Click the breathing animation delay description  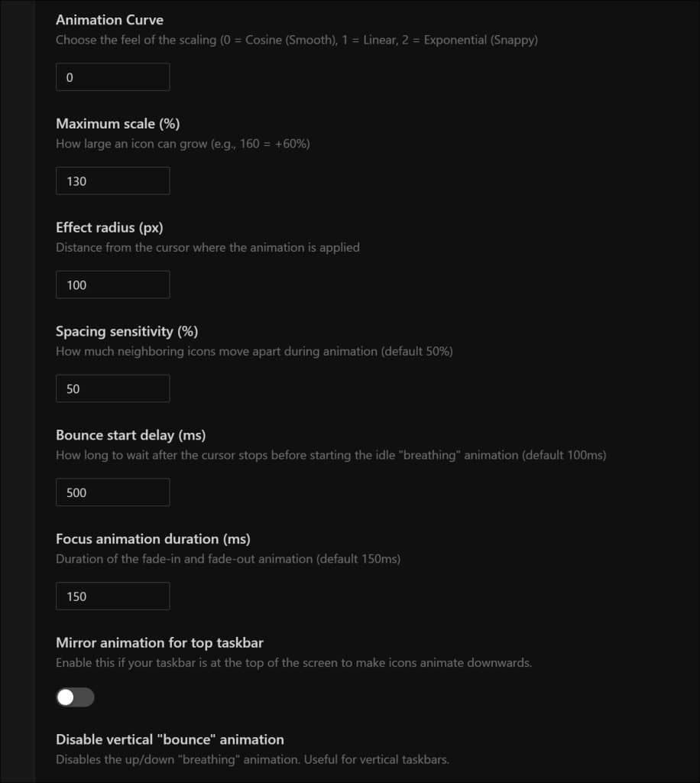pos(332,454)
